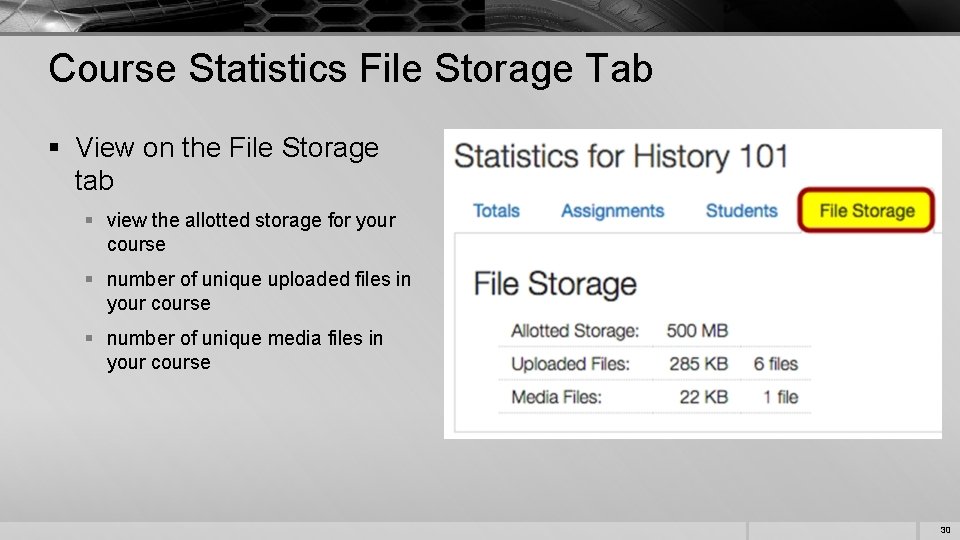This screenshot has width=960, height=540.
Task: Open the Totals tab
Action: [496, 211]
